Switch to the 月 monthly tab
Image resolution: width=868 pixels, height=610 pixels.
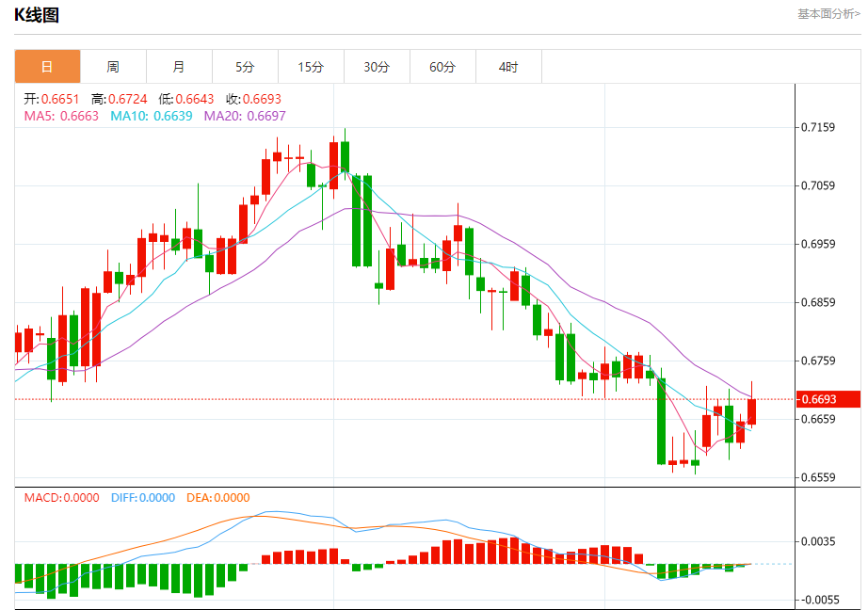coord(179,67)
